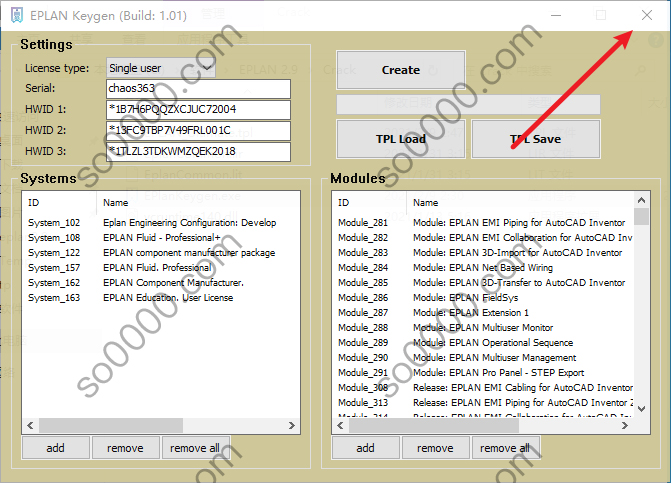
Task: Minimize the EPLAN Keygen window
Action: pyautogui.click(x=556, y=15)
